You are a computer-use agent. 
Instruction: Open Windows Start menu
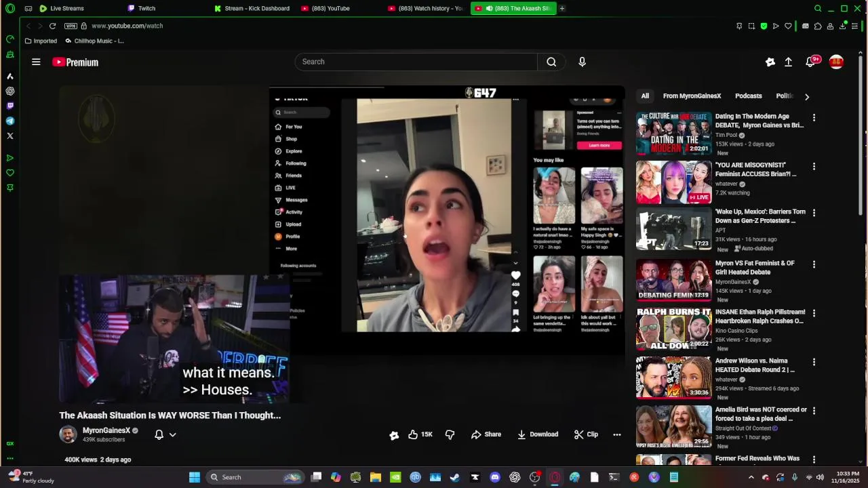coord(195,477)
